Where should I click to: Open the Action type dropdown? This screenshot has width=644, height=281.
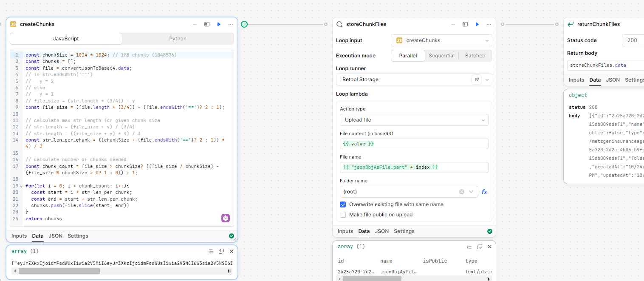click(x=413, y=119)
